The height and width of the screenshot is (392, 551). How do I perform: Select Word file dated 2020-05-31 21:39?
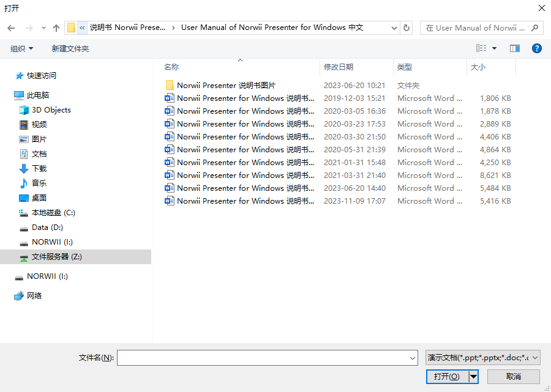(338, 149)
